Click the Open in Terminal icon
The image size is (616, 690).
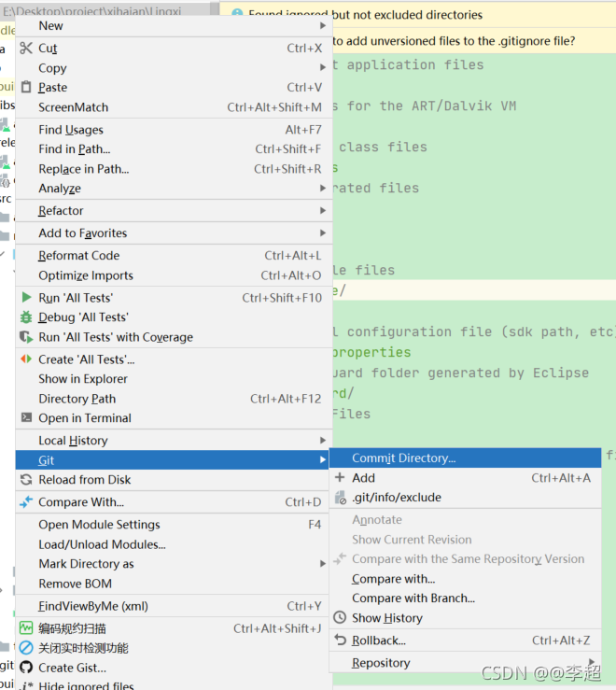coord(26,417)
